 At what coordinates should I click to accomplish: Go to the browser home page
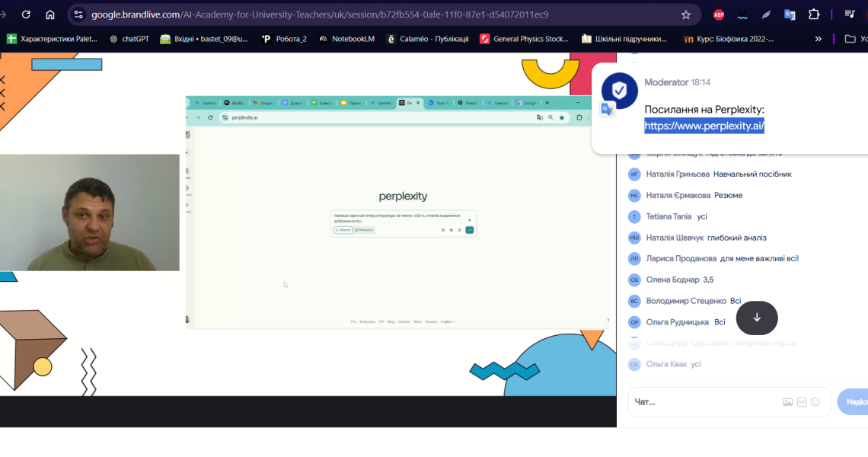pyautogui.click(x=50, y=15)
